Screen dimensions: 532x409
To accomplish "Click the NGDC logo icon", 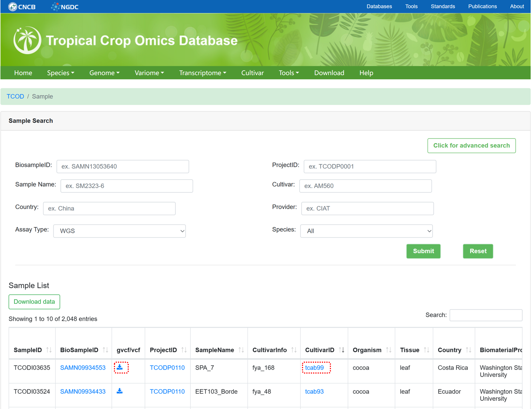I will (x=55, y=7).
